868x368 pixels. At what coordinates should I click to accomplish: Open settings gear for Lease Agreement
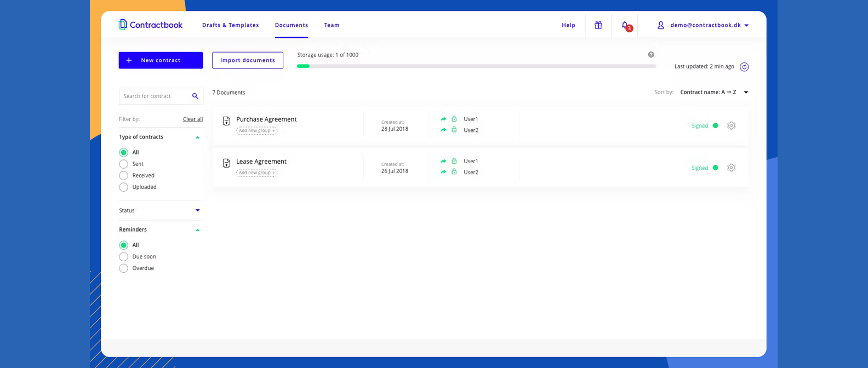[731, 168]
